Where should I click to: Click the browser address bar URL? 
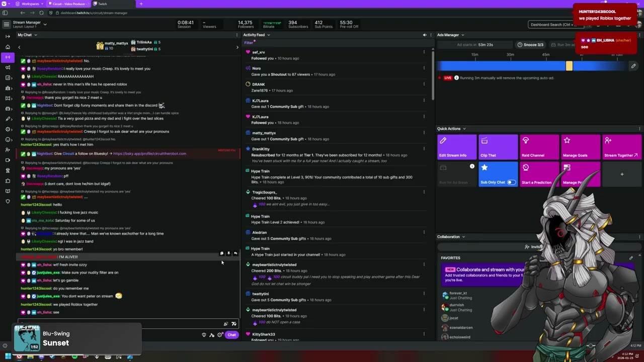[x=94, y=13]
